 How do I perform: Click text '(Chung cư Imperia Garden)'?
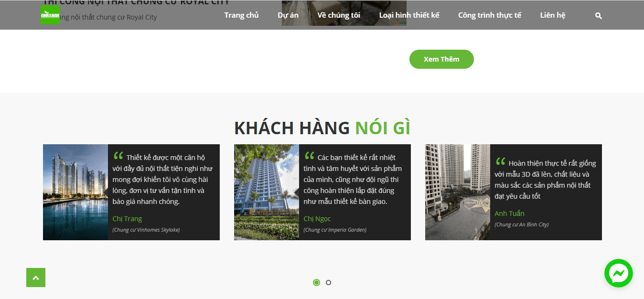(335, 230)
